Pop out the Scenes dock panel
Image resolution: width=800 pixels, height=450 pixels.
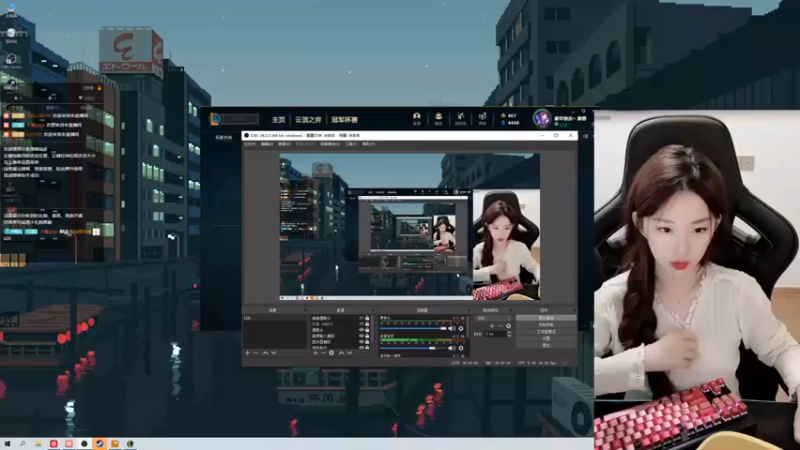tap(305, 310)
